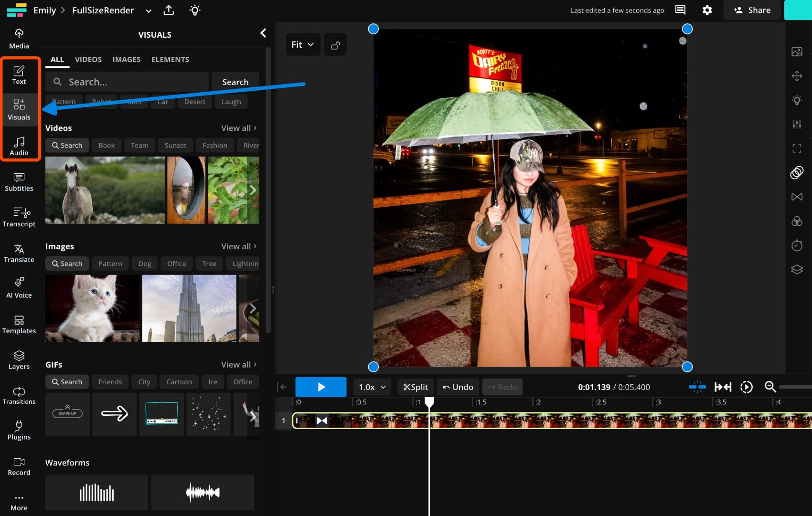Click the timeline zoom slider
This screenshot has height=516, width=812.
795,387
